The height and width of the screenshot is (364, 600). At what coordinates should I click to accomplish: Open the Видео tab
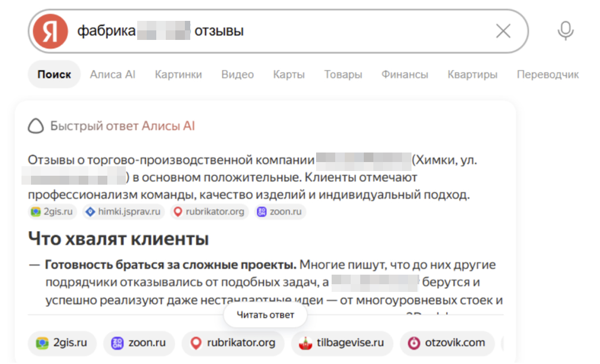(237, 74)
